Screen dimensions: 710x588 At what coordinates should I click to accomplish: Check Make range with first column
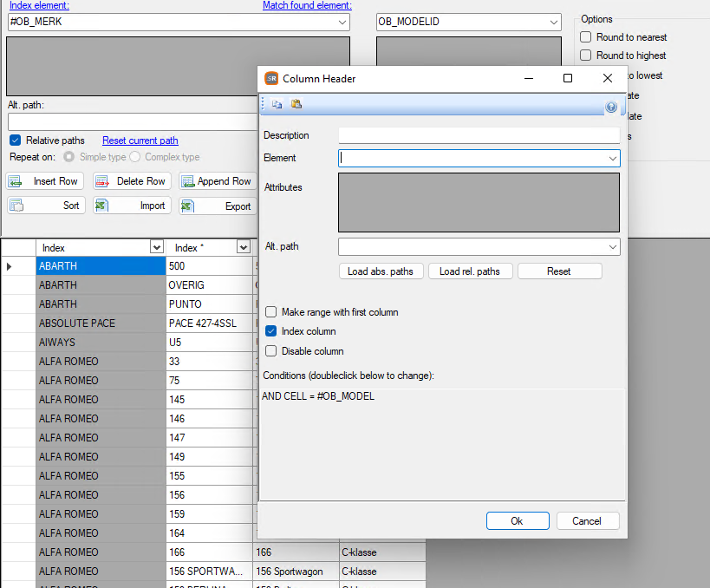click(270, 312)
